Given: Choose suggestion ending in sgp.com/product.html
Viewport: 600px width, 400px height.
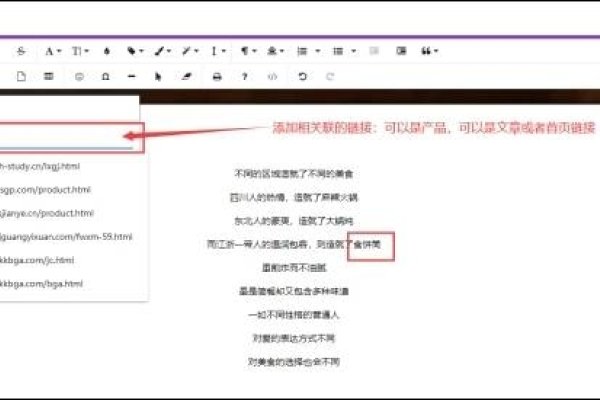Looking at the screenshot, I should 45,190.
